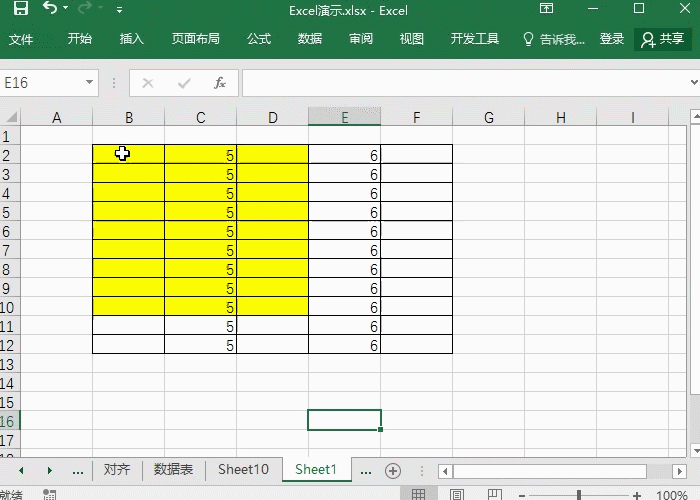700x500 pixels.
Task: Click the zoom out minus button
Action: tap(521, 495)
